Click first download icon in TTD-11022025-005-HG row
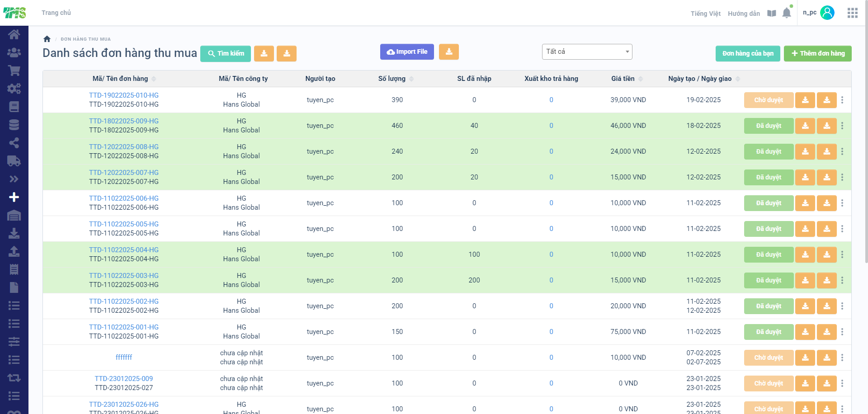868x414 pixels. 805,229
